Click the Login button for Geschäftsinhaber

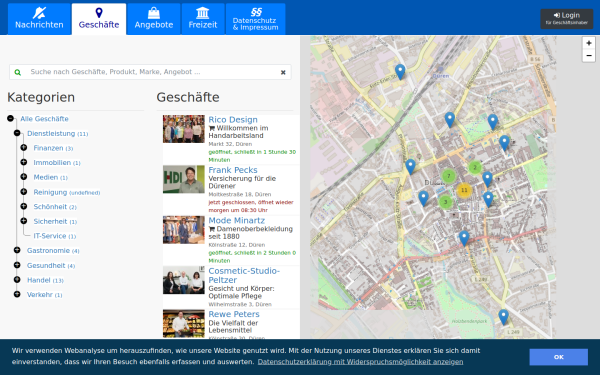click(567, 19)
